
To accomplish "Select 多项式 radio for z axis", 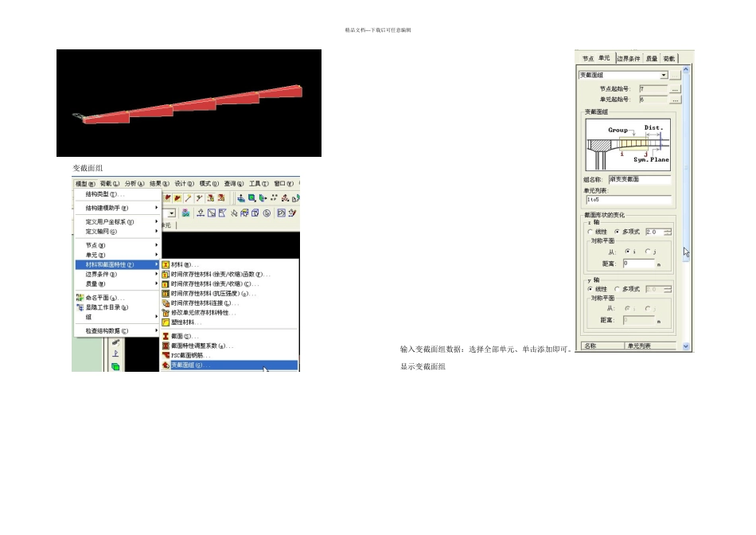I will (627, 232).
